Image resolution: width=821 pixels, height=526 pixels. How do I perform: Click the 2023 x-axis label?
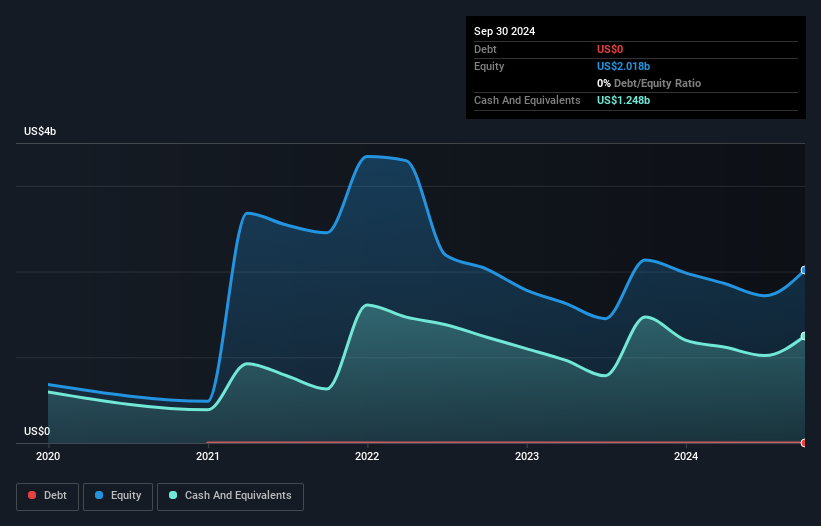pos(527,456)
